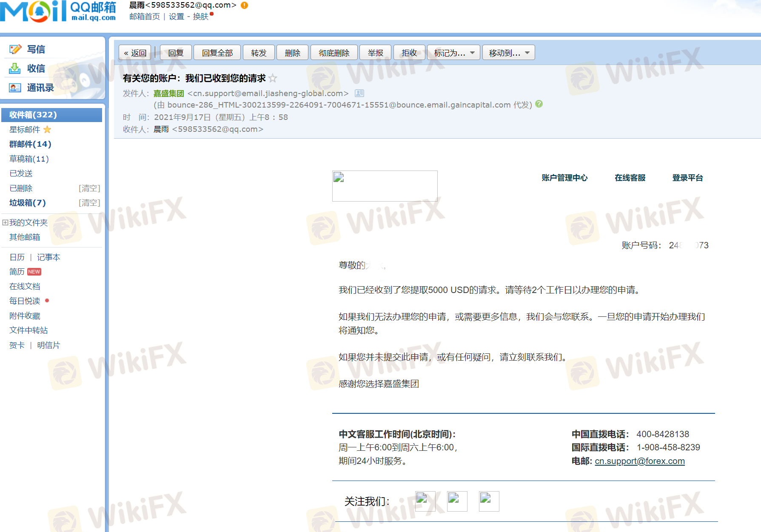Star this email next to the subject
This screenshot has height=532, width=761.
point(273,78)
